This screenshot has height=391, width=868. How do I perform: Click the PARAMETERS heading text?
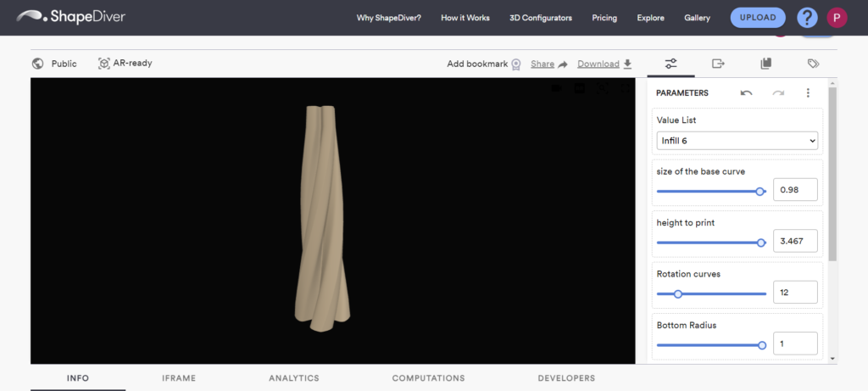coord(682,93)
